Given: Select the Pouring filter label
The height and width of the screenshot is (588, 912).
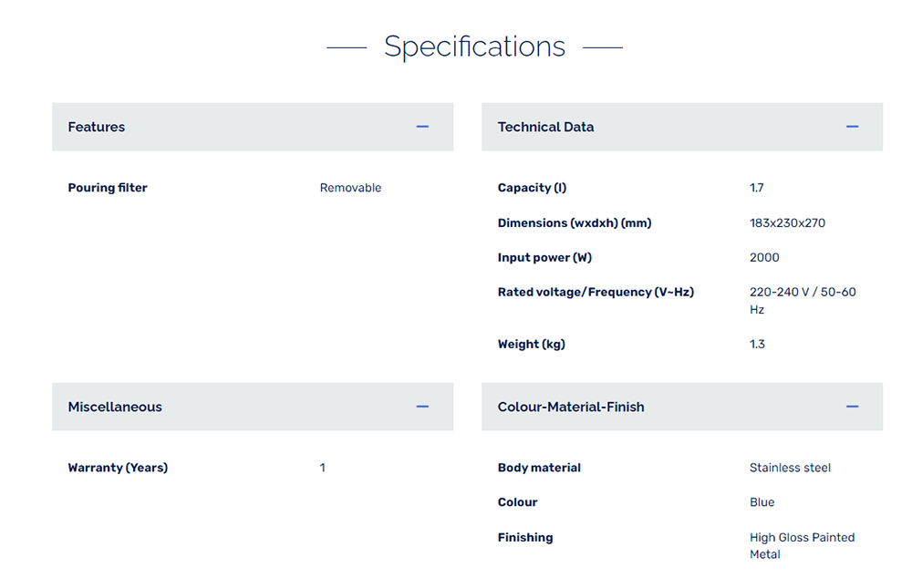Looking at the screenshot, I should click(x=108, y=188).
